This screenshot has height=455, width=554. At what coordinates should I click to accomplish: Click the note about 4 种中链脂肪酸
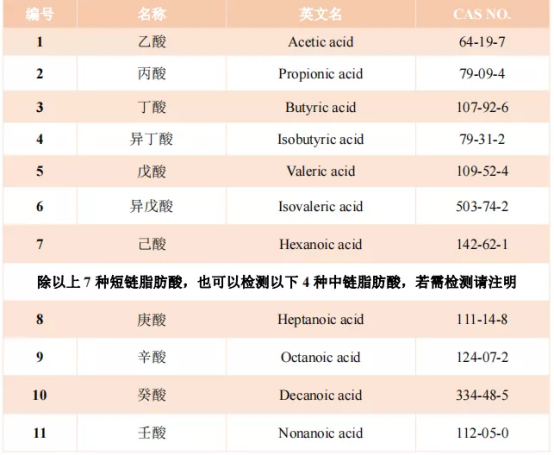(277, 282)
